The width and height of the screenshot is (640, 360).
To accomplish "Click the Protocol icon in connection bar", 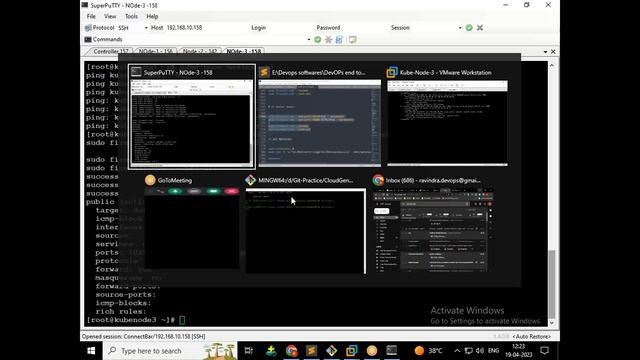I will (x=88, y=28).
